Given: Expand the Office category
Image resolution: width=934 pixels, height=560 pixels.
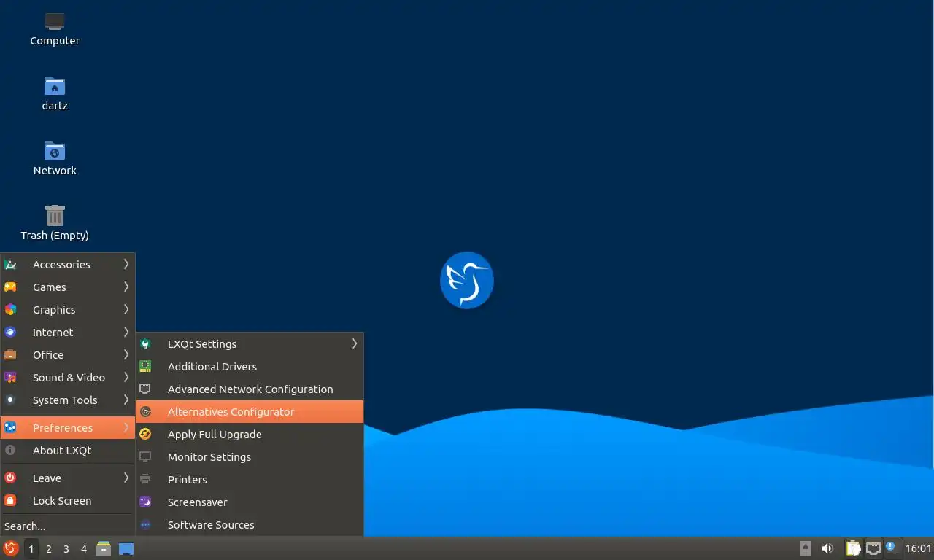Looking at the screenshot, I should [68, 355].
